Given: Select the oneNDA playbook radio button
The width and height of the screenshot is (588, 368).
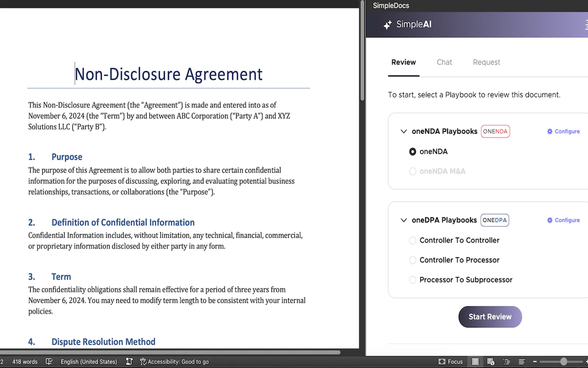Looking at the screenshot, I should [x=413, y=152].
